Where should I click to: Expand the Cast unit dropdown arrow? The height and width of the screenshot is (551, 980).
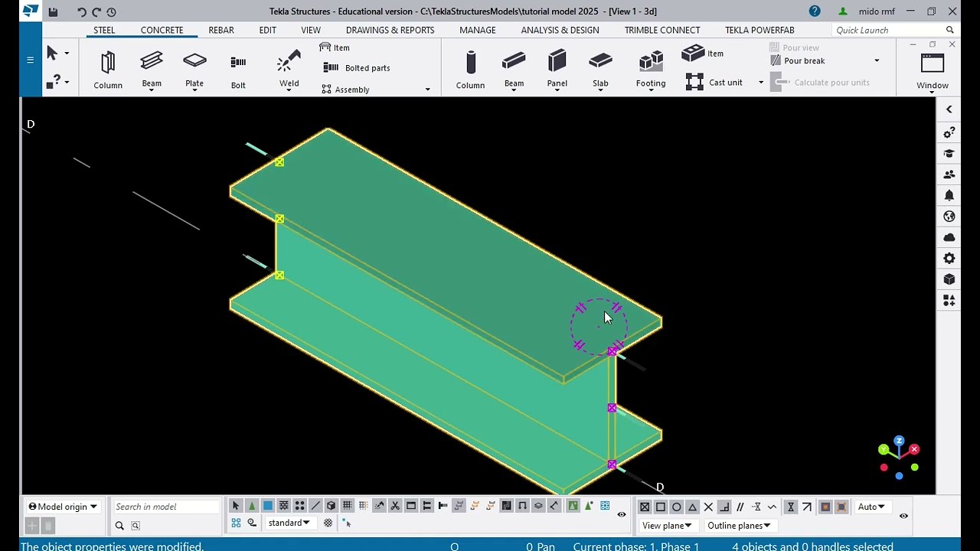760,82
